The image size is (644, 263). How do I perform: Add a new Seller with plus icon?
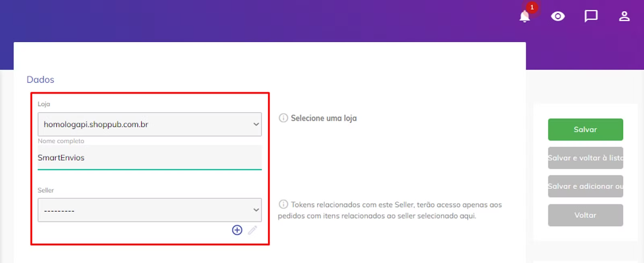pos(237,230)
